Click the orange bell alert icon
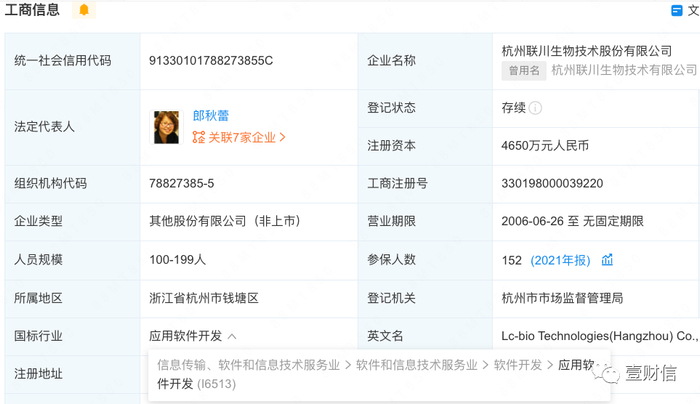The height and width of the screenshot is (404, 700). point(84,10)
